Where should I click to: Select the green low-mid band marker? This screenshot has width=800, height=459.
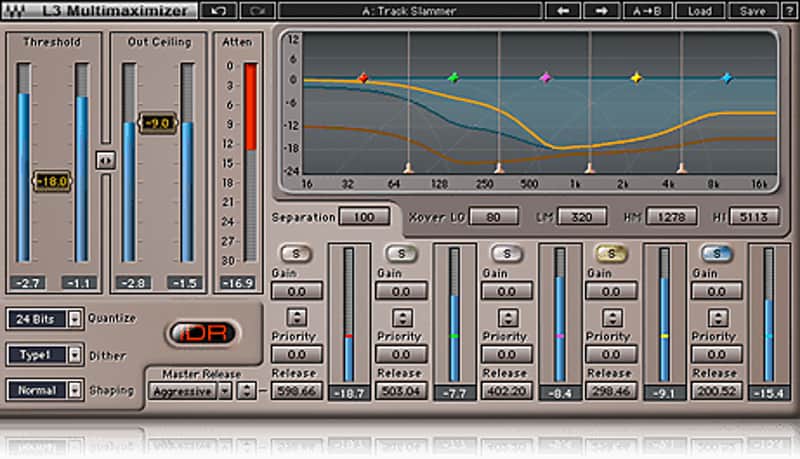click(x=453, y=78)
